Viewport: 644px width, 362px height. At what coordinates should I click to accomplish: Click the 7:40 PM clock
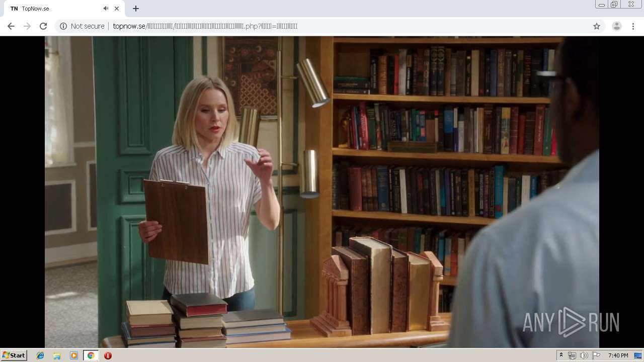click(618, 355)
